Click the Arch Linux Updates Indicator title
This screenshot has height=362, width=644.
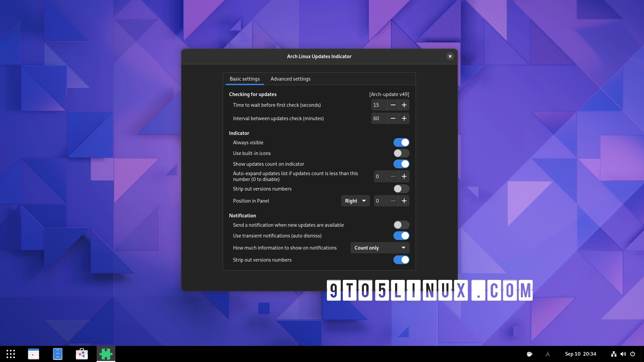pyautogui.click(x=319, y=56)
